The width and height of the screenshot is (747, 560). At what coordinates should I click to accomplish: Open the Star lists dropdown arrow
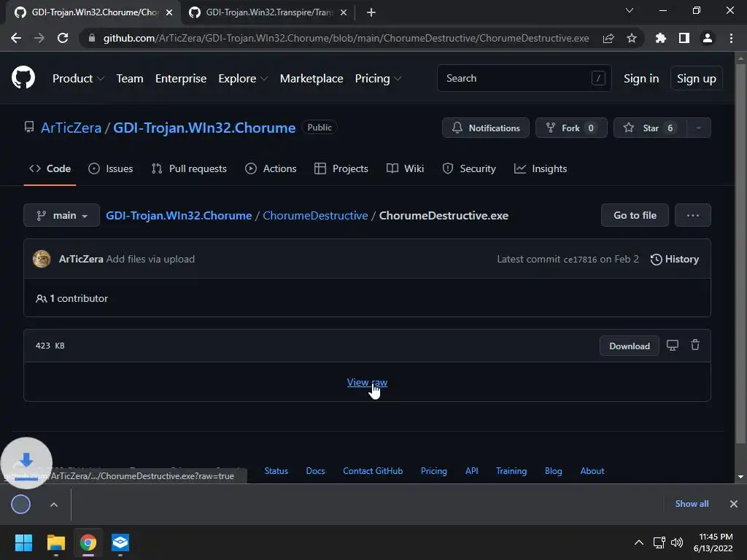pos(699,128)
